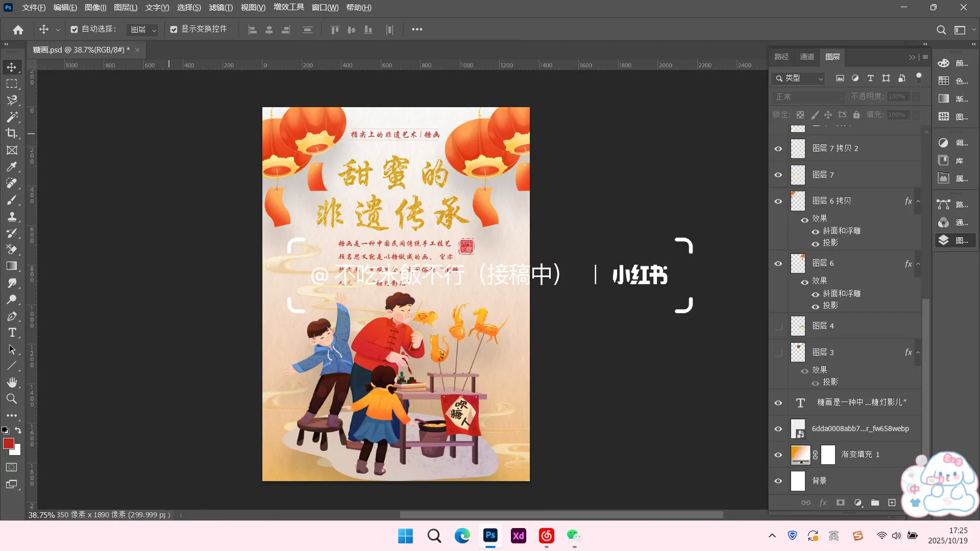
Task: Enable 自动选择 checkbox in options bar
Action: click(x=75, y=29)
